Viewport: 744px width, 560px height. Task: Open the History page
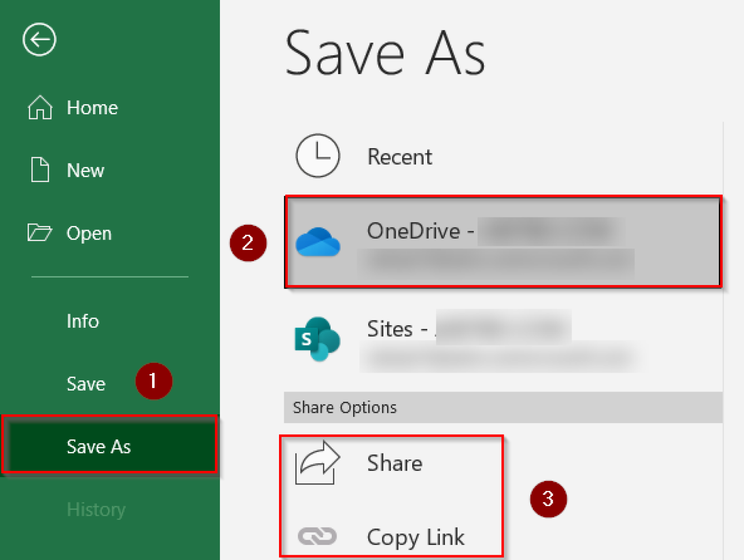96,510
